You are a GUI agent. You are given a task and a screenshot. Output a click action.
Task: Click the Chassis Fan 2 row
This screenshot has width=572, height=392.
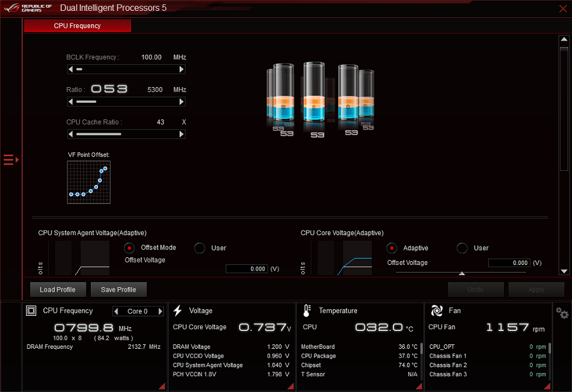[487, 365]
